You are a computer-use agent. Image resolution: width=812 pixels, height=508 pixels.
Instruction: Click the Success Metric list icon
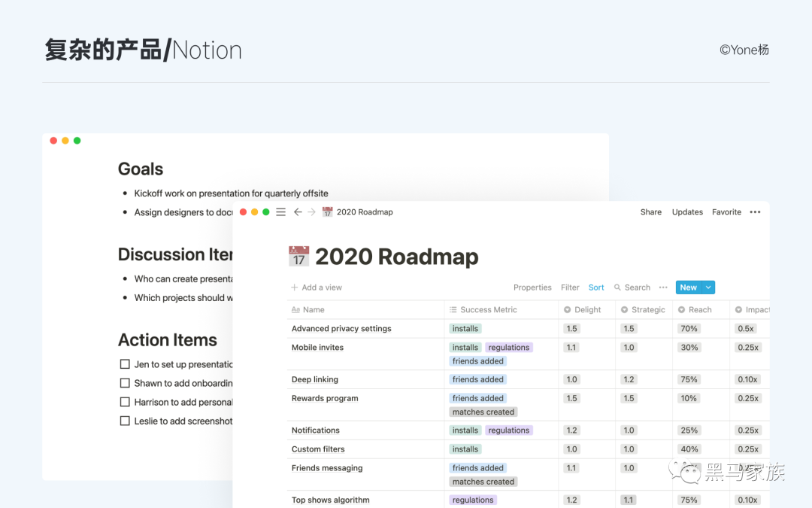(453, 309)
